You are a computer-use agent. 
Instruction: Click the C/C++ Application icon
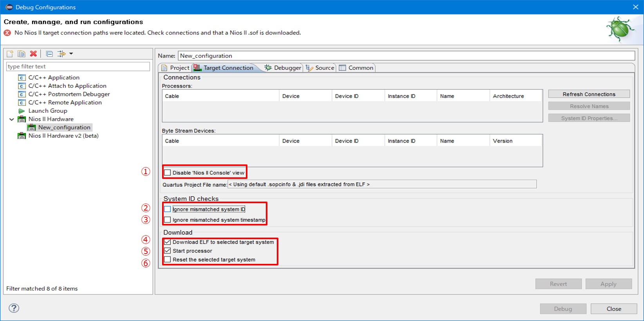click(x=22, y=78)
